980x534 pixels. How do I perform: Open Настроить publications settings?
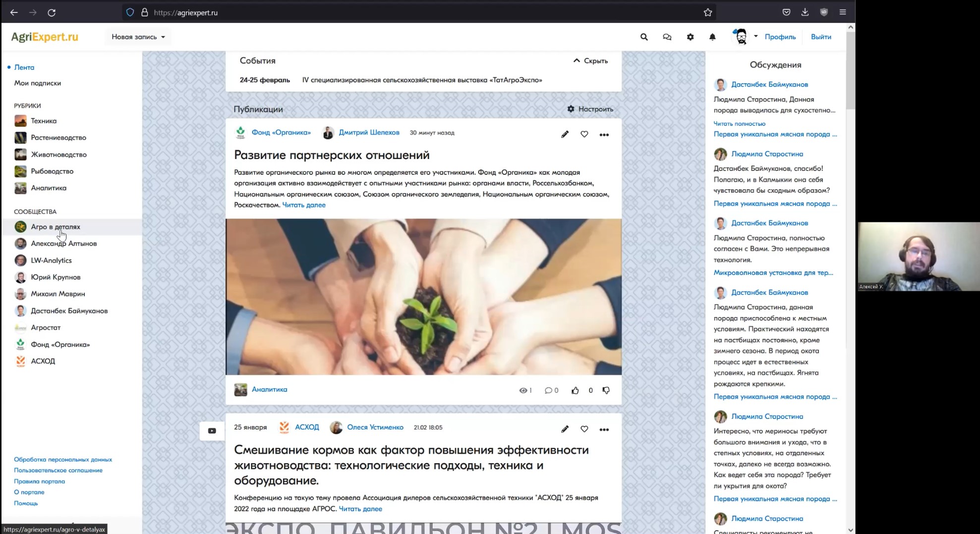pyautogui.click(x=590, y=109)
